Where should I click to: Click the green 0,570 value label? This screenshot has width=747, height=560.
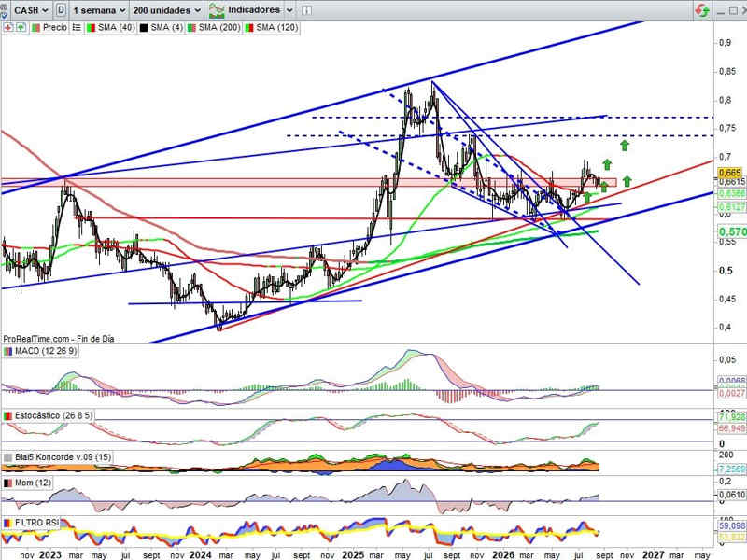733,231
